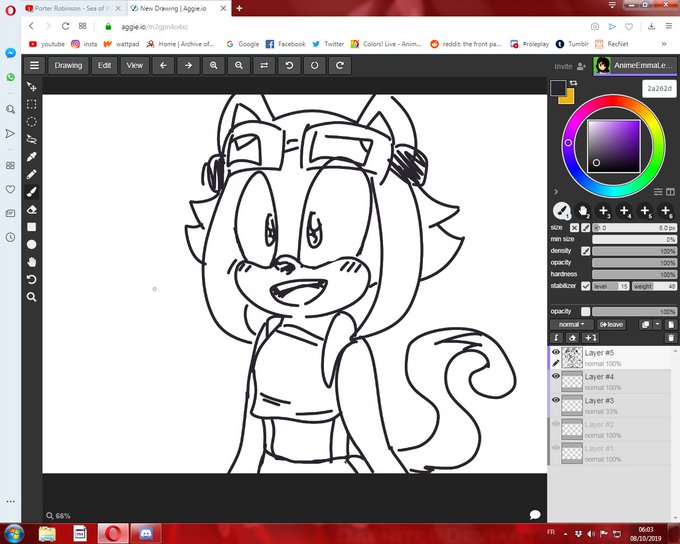This screenshot has width=680, height=544.
Task: Uncheck the stabilizer checkbox
Action: pyautogui.click(x=585, y=286)
